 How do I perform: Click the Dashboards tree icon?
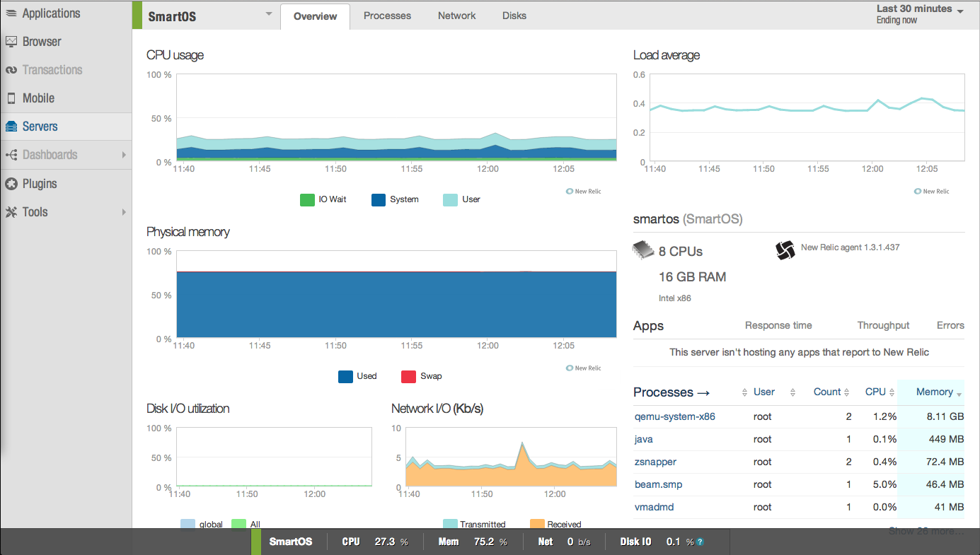(11, 155)
